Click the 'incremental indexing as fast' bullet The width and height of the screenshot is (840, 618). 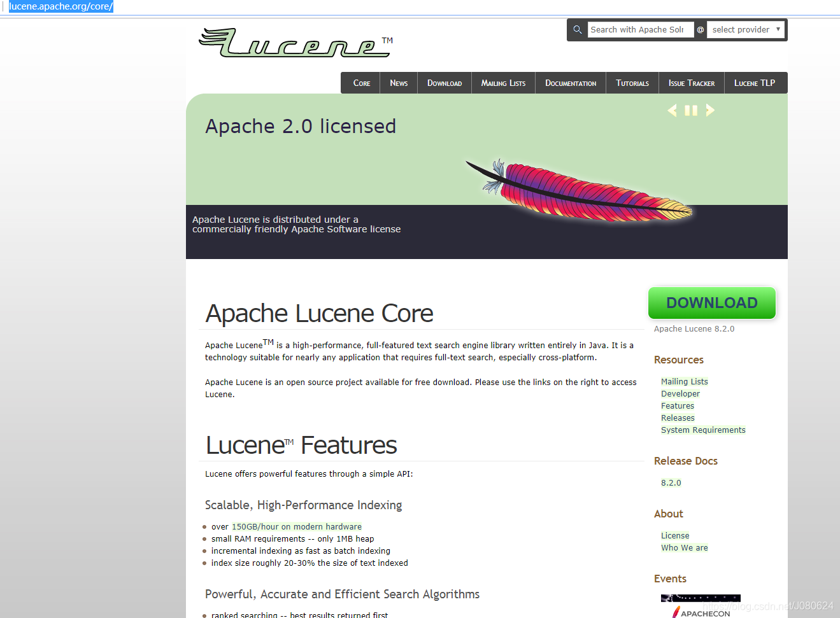click(x=301, y=551)
